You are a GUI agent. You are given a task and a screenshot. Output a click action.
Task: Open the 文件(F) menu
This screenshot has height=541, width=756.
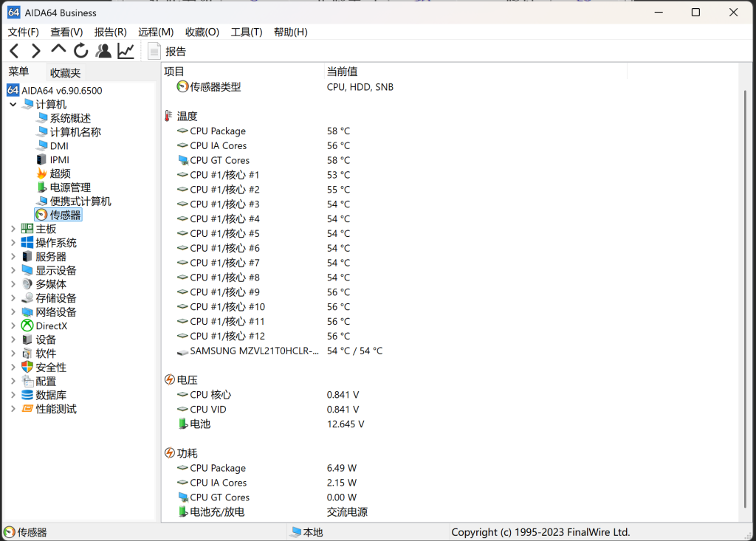pyautogui.click(x=23, y=32)
